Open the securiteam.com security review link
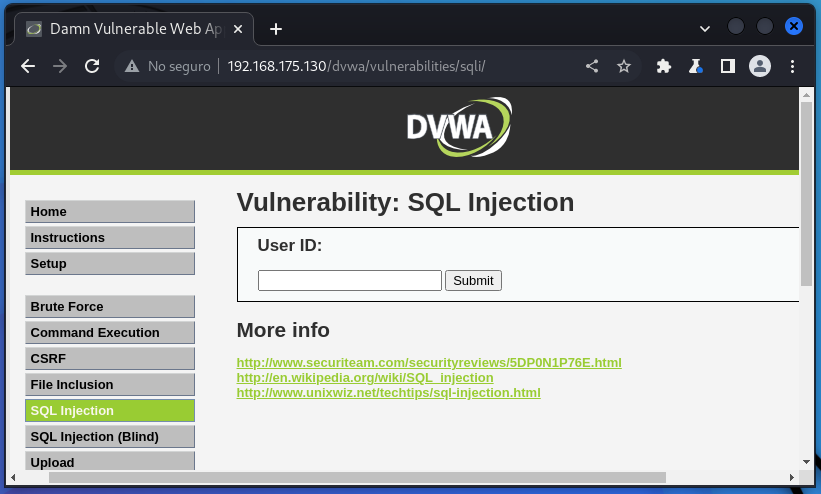821x494 pixels. click(x=429, y=363)
